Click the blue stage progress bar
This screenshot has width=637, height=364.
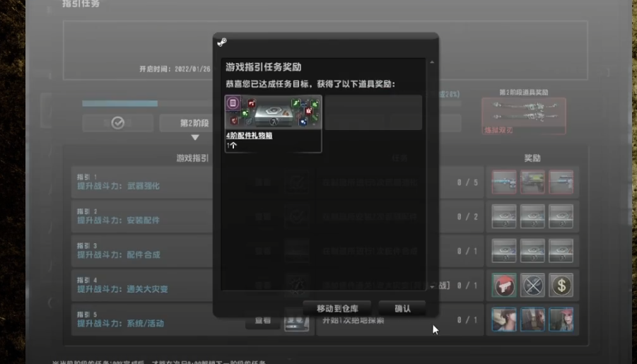(x=120, y=104)
